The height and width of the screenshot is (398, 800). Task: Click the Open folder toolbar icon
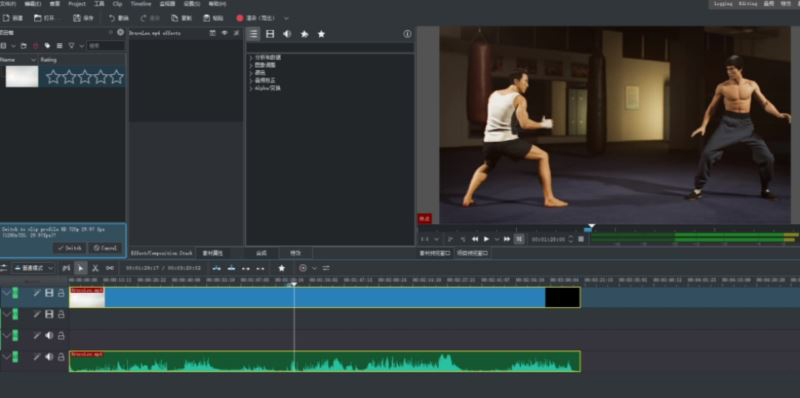(x=37, y=18)
